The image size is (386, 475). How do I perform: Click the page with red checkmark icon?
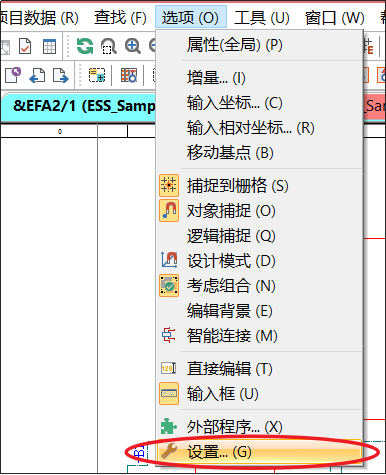25,46
